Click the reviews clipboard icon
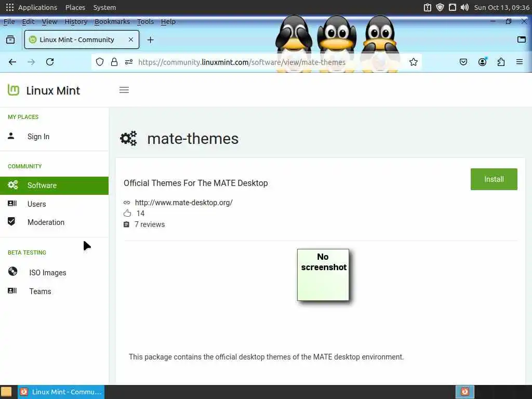Image resolution: width=532 pixels, height=399 pixels. (126, 224)
